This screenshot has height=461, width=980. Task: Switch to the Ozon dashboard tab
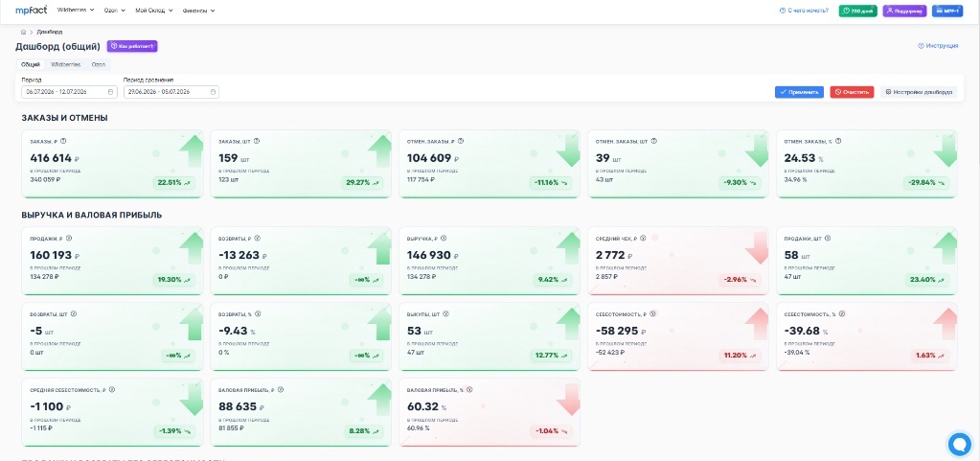click(x=98, y=64)
